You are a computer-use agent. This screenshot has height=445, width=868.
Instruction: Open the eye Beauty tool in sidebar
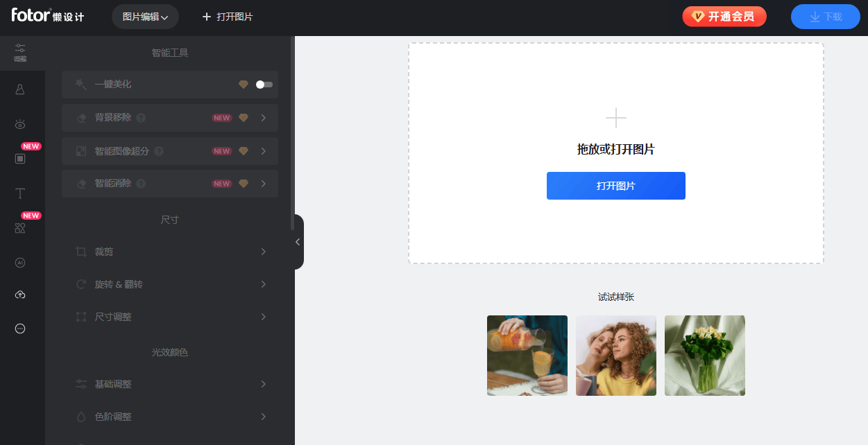(x=20, y=124)
